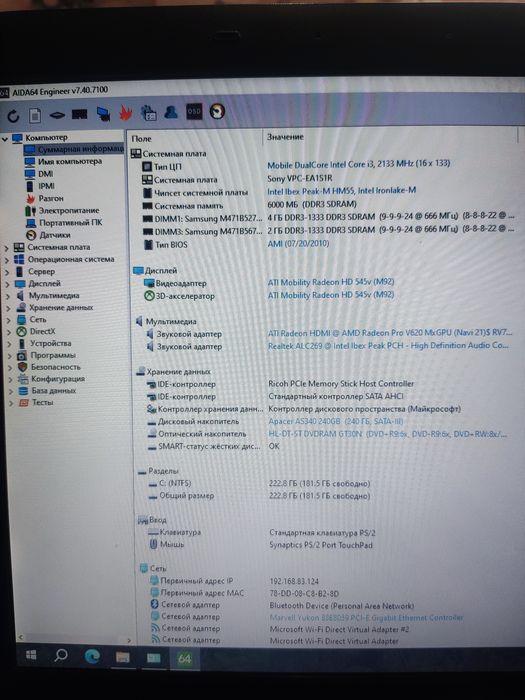525x700 pixels.
Task: Open Intel Ibex Peak-M HM55 chipset link
Action: [x=342, y=191]
